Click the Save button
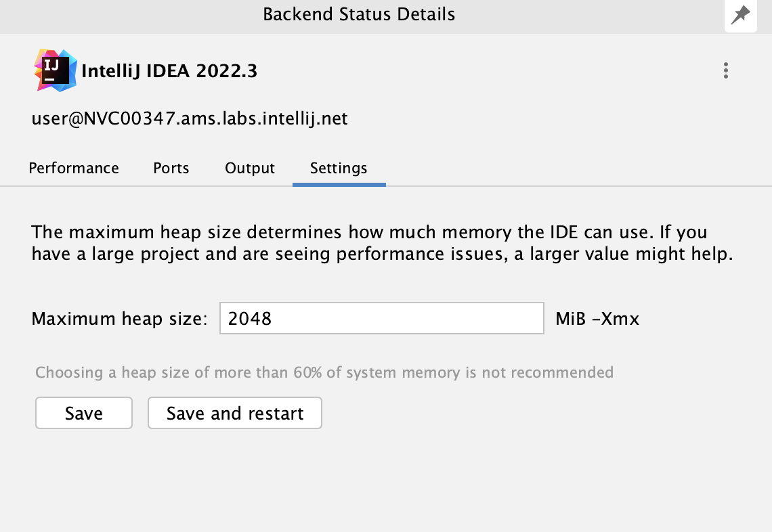The height and width of the screenshot is (532, 772). pos(83,413)
